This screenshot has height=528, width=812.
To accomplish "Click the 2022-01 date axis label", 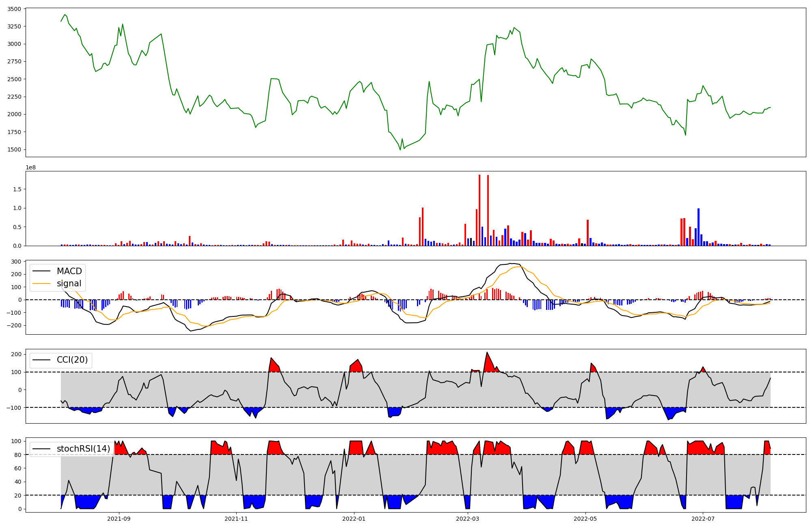I will [x=354, y=519].
